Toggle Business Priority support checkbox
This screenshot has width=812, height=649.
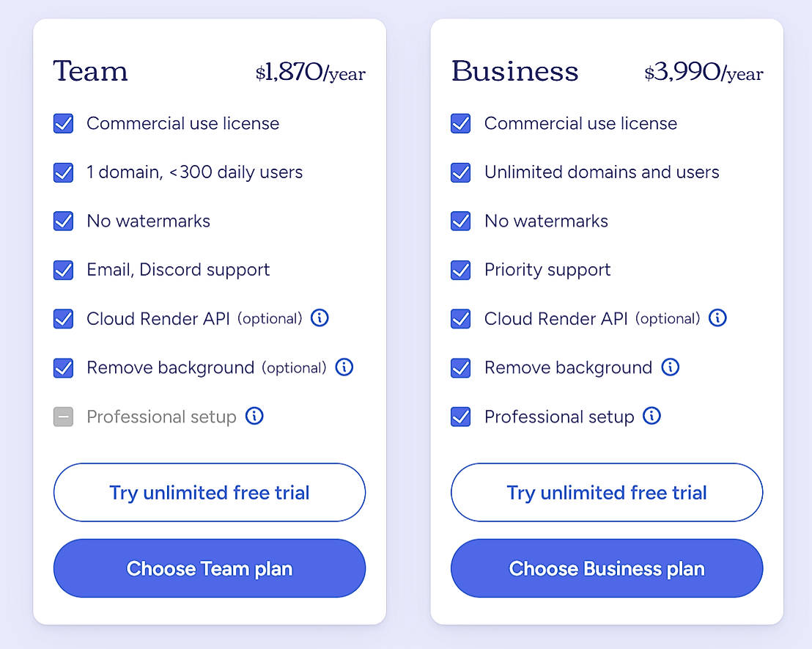(461, 270)
